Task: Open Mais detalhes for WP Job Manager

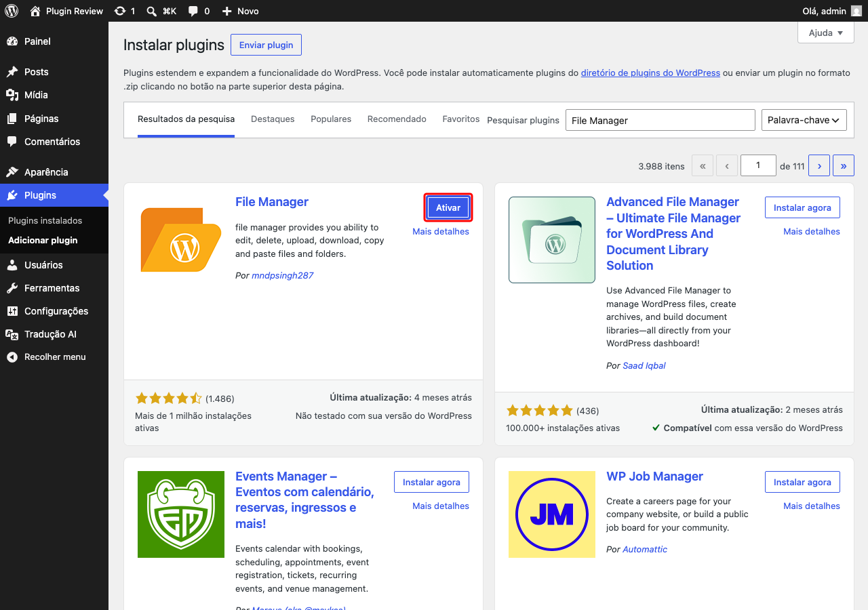Action: pos(812,506)
